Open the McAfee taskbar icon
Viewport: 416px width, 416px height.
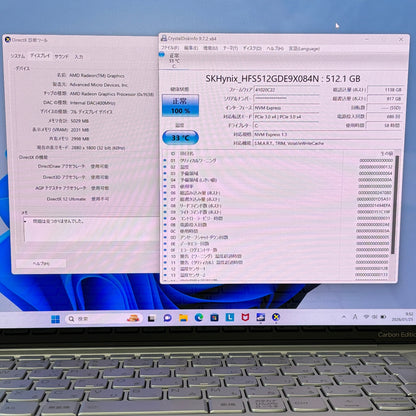click(x=245, y=317)
